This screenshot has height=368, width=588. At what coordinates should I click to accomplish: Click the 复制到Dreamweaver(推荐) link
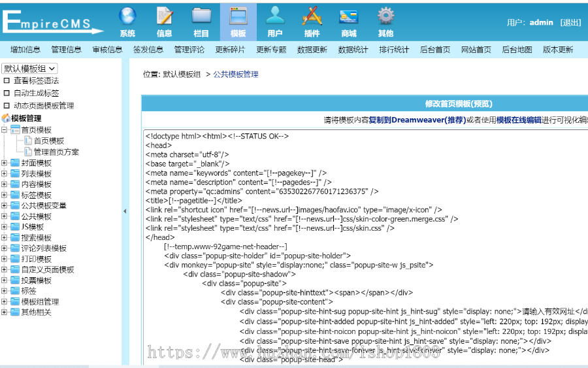[417, 120]
